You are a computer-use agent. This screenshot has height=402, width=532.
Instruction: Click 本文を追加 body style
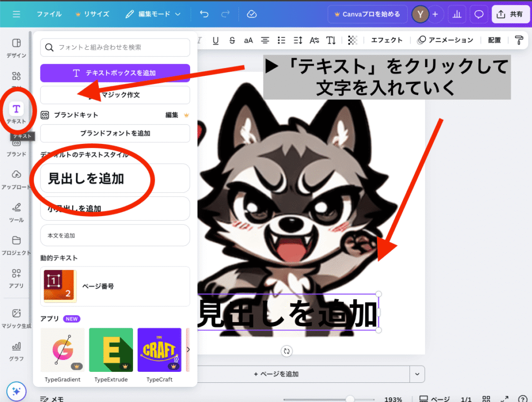(x=115, y=235)
